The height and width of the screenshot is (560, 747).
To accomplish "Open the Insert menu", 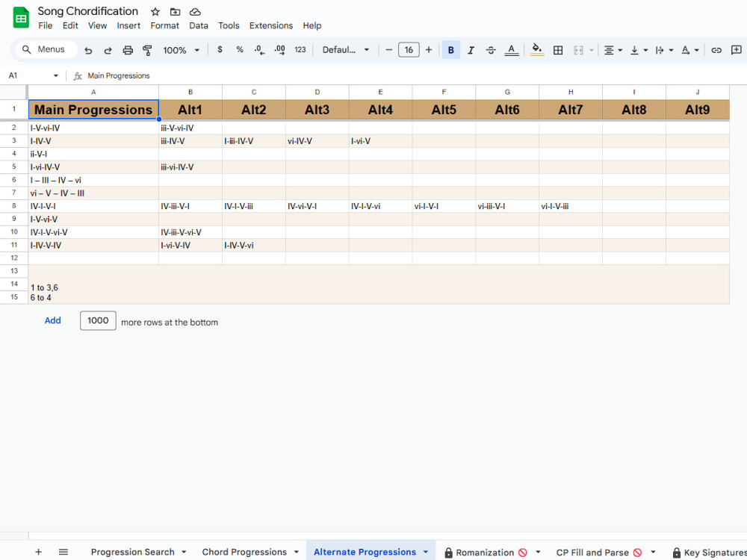I will click(x=128, y=25).
